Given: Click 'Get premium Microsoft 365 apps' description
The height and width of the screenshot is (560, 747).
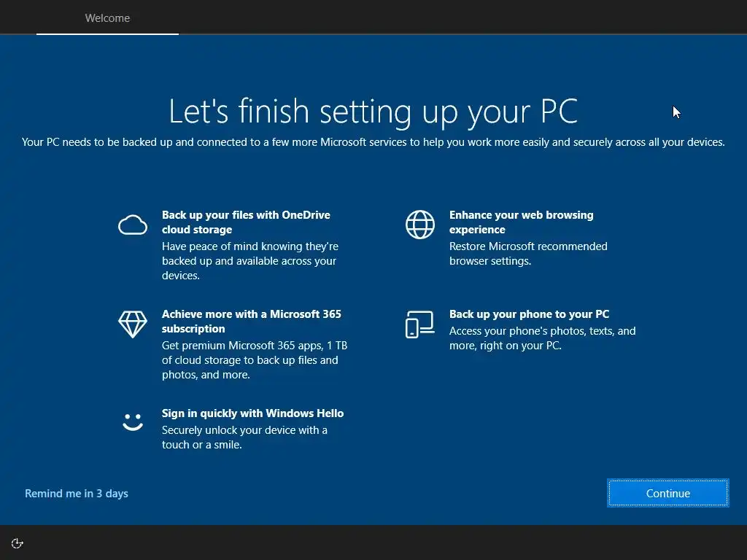Looking at the screenshot, I should coord(255,359).
